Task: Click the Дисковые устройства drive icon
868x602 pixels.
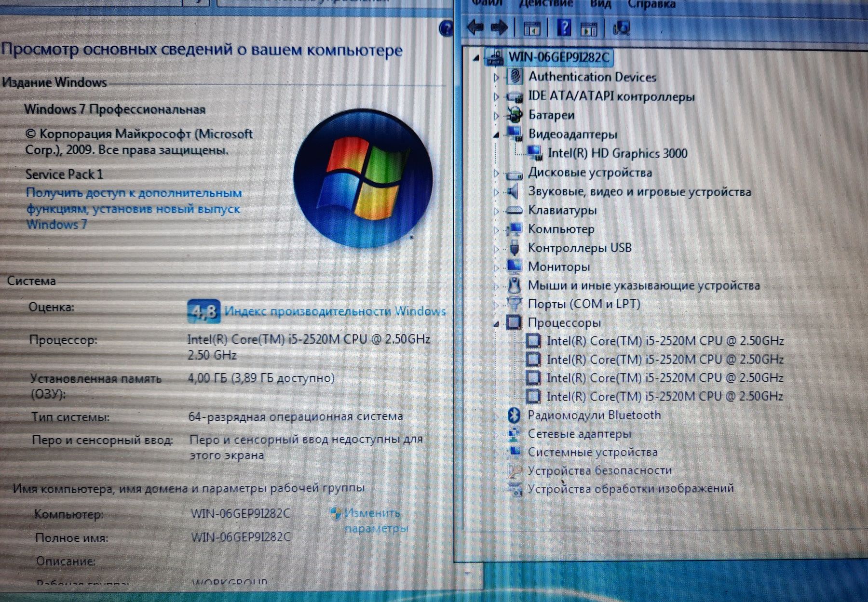Action: (x=514, y=174)
